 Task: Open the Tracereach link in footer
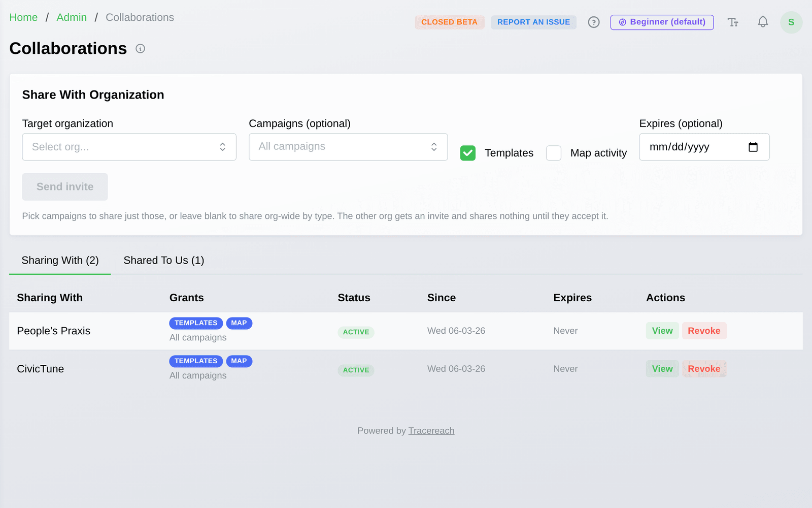431,431
